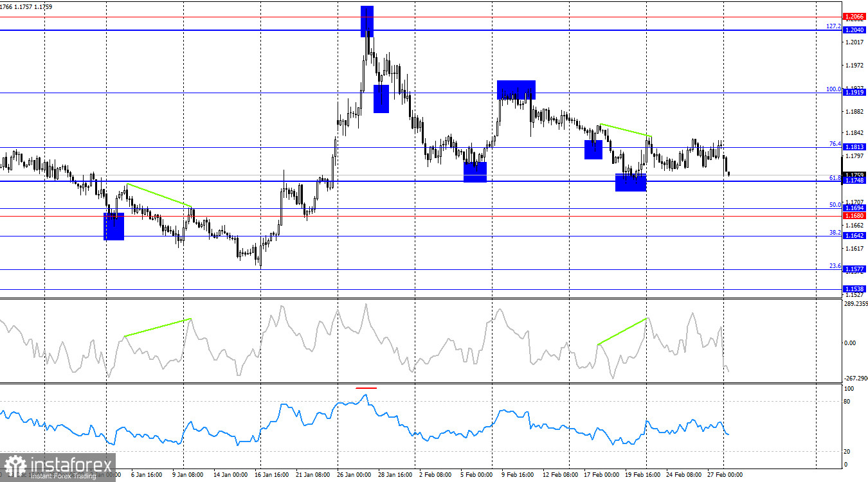Select the 1.1919 level label on price axis

[856, 91]
